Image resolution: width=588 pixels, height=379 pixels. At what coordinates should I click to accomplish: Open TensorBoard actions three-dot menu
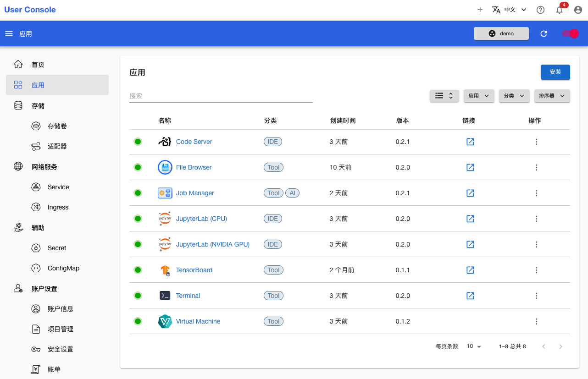point(536,270)
